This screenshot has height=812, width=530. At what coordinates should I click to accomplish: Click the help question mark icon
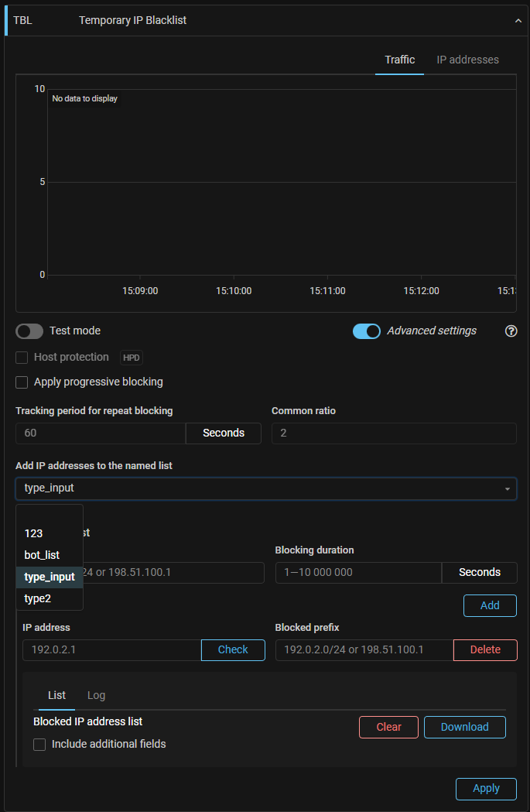pos(511,331)
